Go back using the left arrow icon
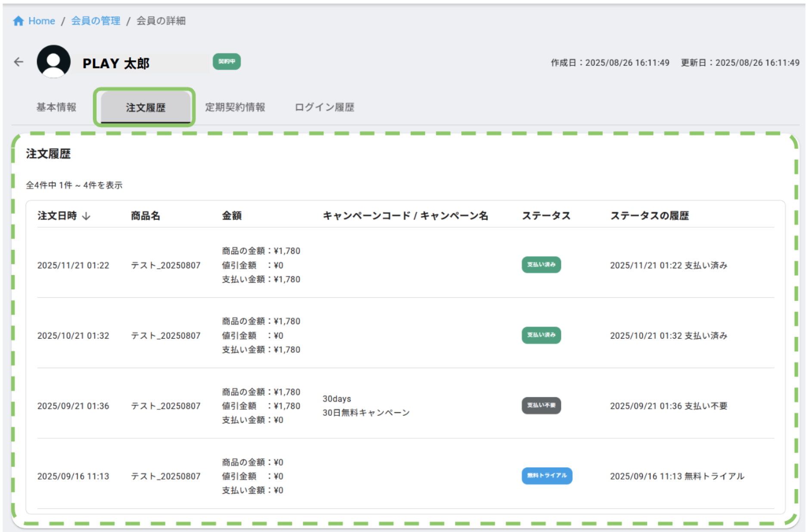 [19, 62]
